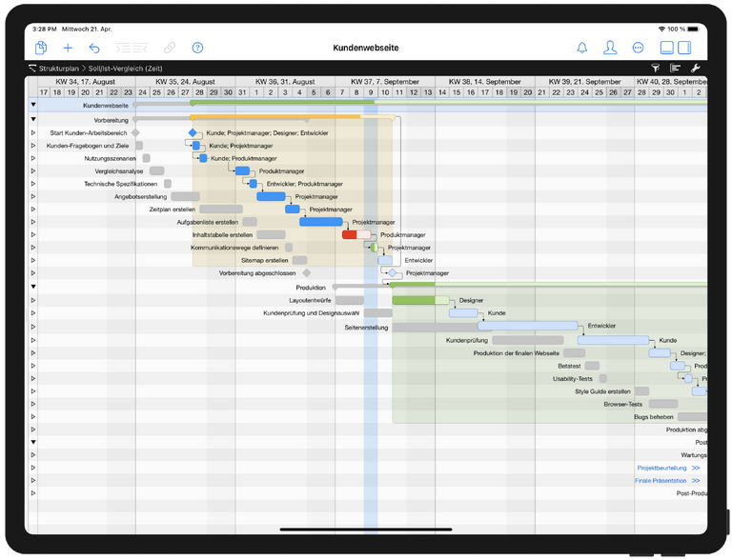Viewport: 732px width, 560px height.
Task: Tap the battery indicator in status bar
Action: pyautogui.click(x=693, y=29)
